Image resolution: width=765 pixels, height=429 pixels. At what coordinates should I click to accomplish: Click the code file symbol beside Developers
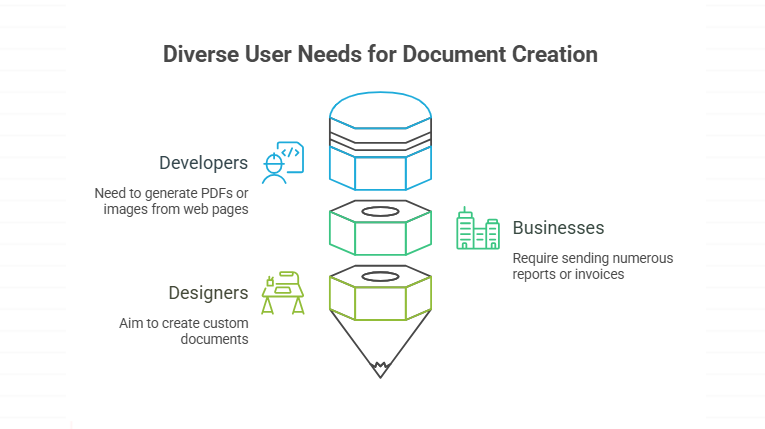tap(291, 155)
